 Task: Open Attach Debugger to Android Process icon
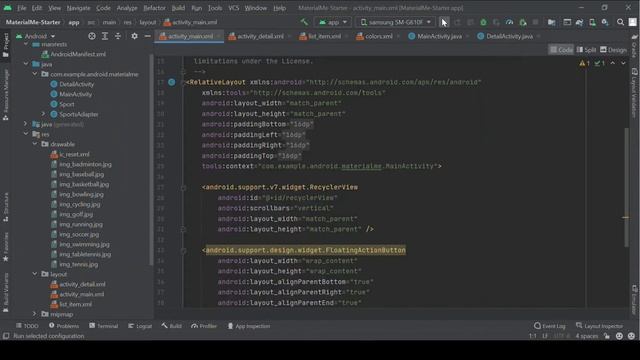522,22
